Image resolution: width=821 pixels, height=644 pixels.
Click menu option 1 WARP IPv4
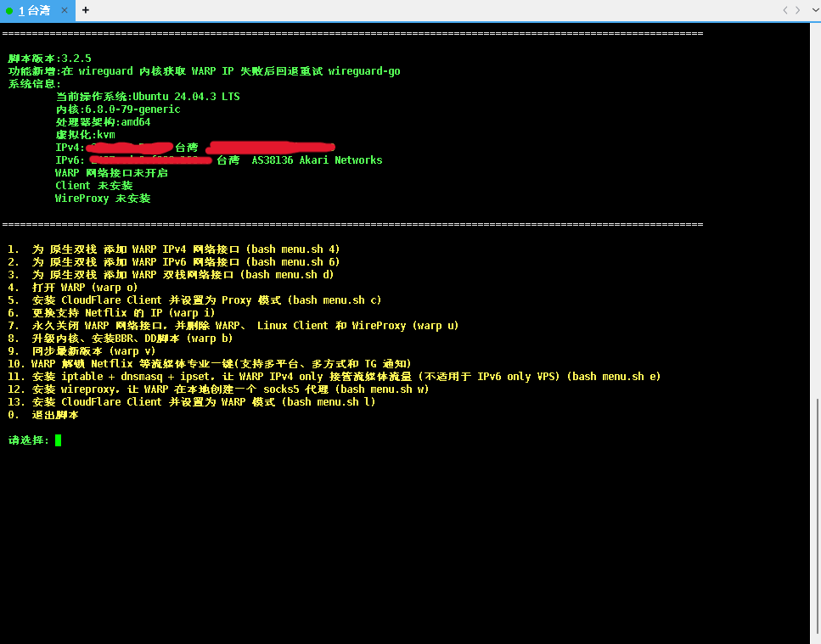174,249
